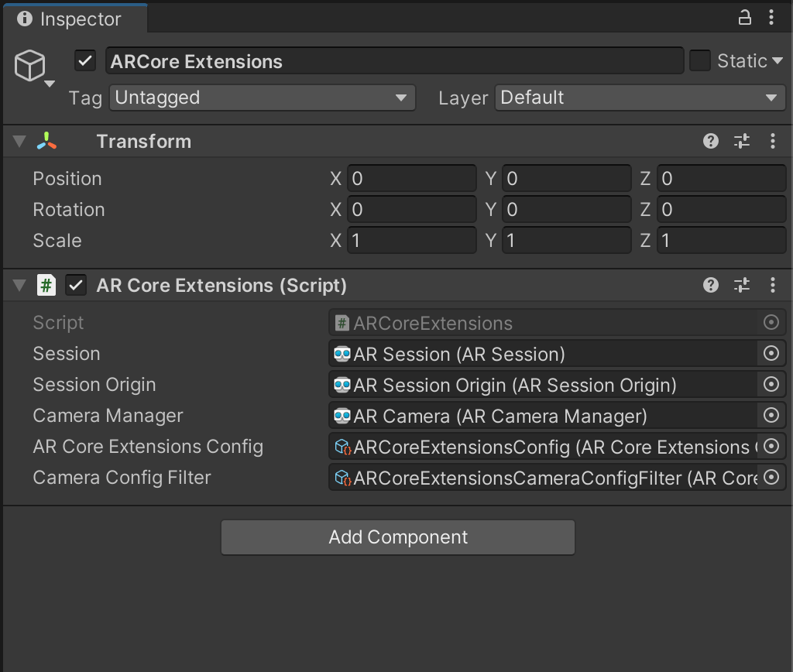
Task: Disable the AR Core Extensions script checkbox
Action: pos(75,285)
